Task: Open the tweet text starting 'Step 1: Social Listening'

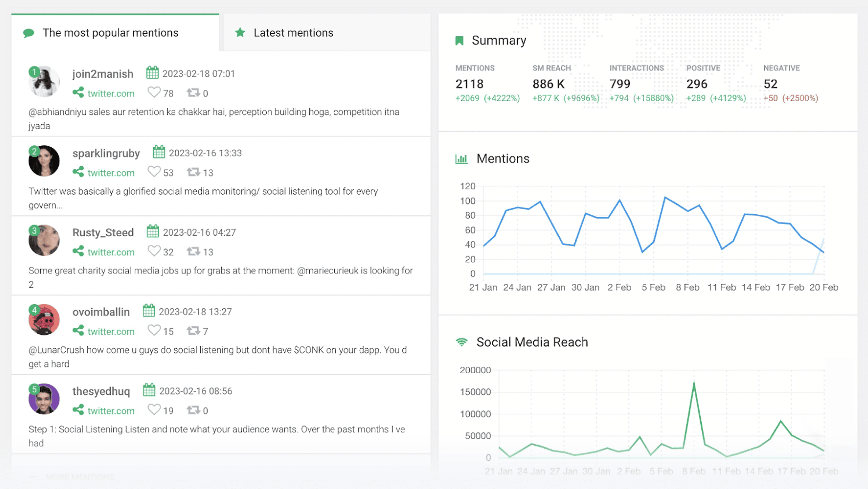Action: click(217, 436)
